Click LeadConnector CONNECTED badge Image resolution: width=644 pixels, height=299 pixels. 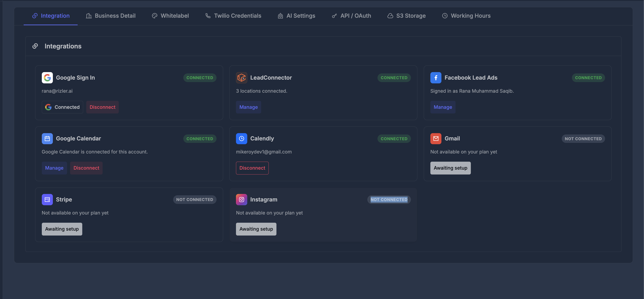(394, 78)
